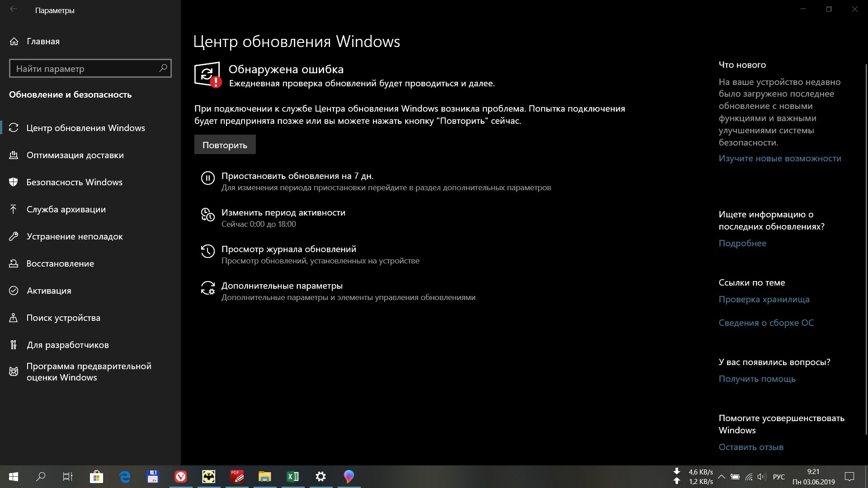Screen dimensions: 868x488
Task: Open the Windows Start menu
Action: 13,477
